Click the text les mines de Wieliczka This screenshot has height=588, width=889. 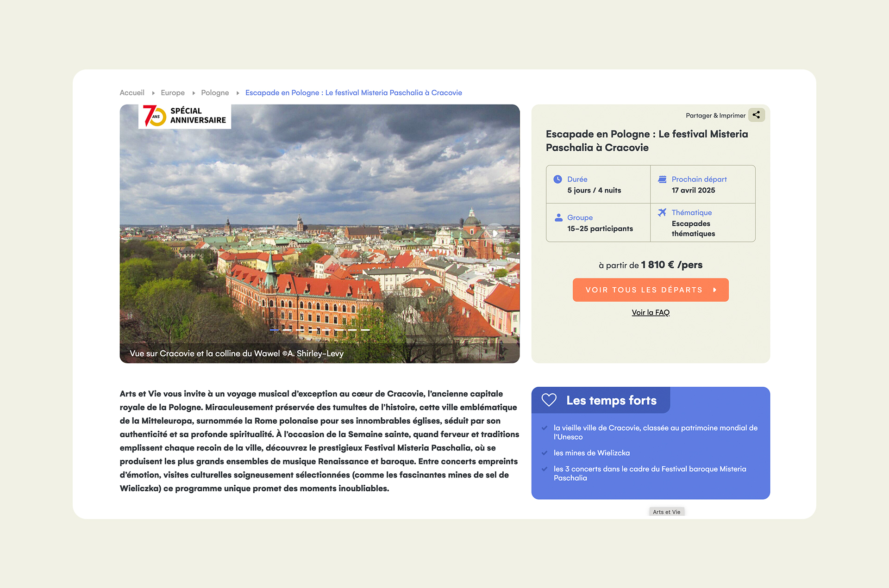[x=592, y=453]
